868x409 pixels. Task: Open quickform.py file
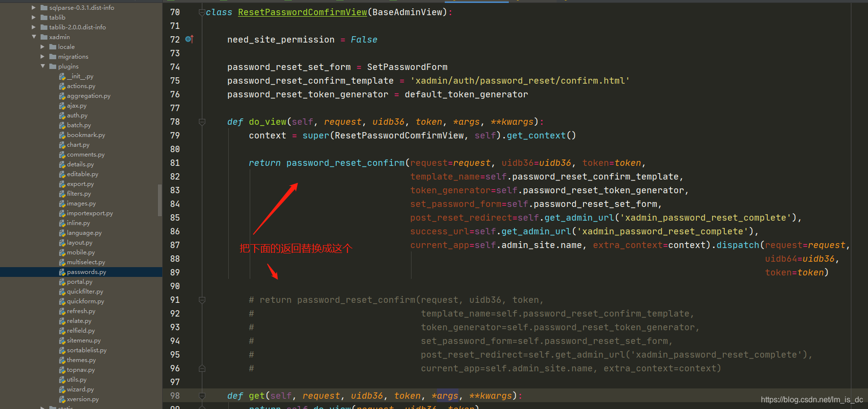click(86, 301)
